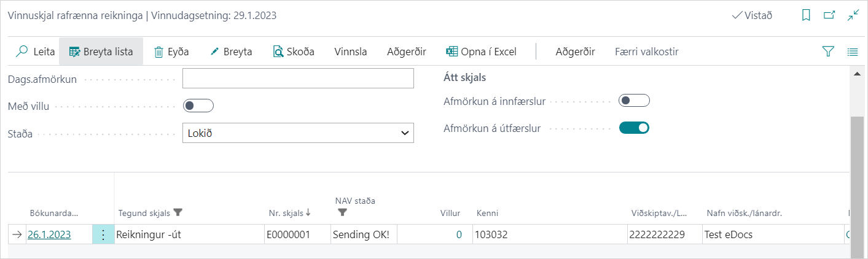
Task: Click the NAV staða column filter
Action: (343, 213)
